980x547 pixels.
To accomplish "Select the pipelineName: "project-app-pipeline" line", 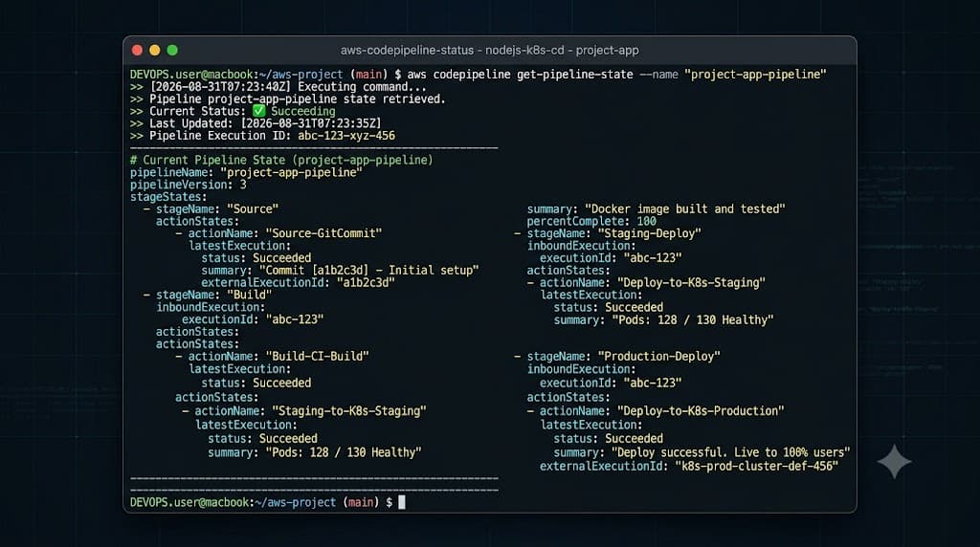I will 246,172.
